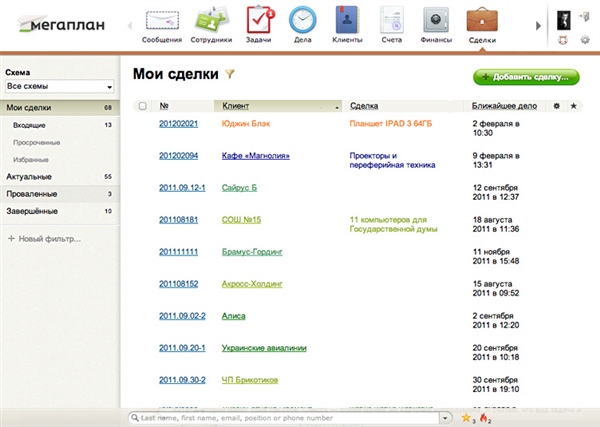Sort by Ближайшее дело column
Image resolution: width=600 pixels, height=427 pixels.
pos(504,106)
